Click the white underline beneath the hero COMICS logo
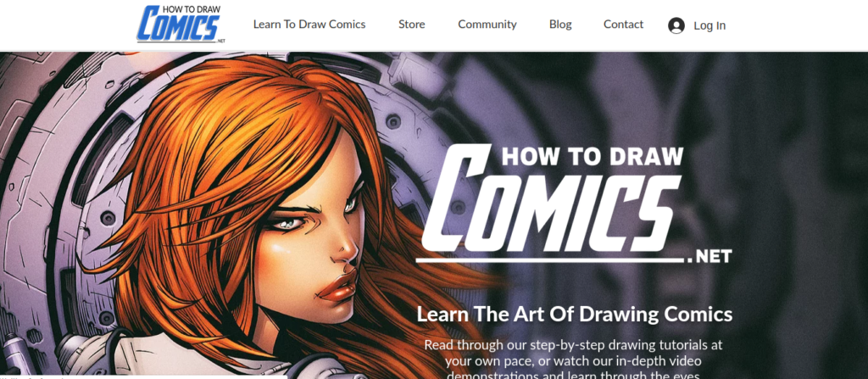868x379 pixels. click(550, 259)
